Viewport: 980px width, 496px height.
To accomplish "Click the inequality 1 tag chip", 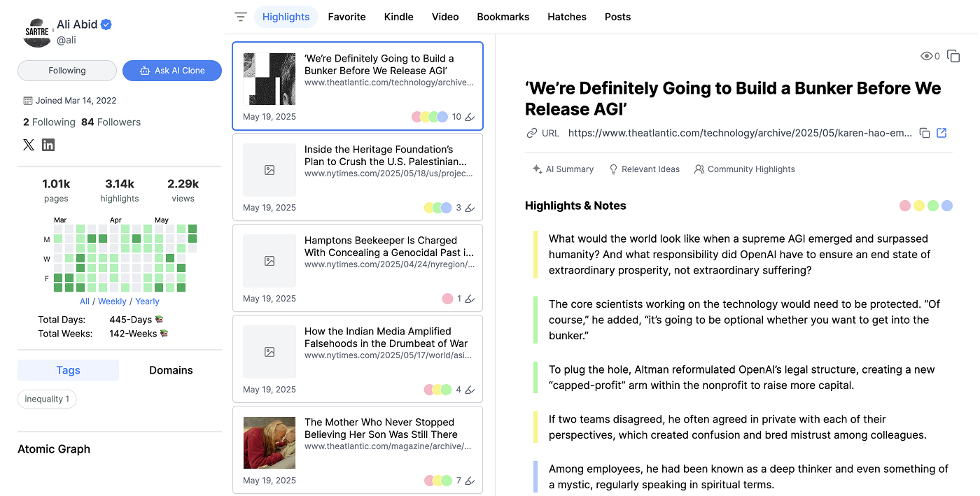I will click(x=47, y=399).
